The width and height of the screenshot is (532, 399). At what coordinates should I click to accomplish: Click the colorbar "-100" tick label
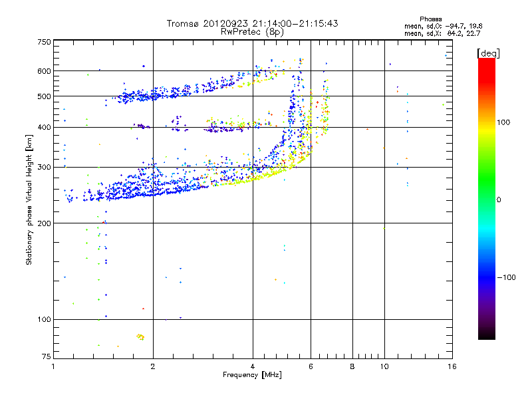(x=507, y=277)
